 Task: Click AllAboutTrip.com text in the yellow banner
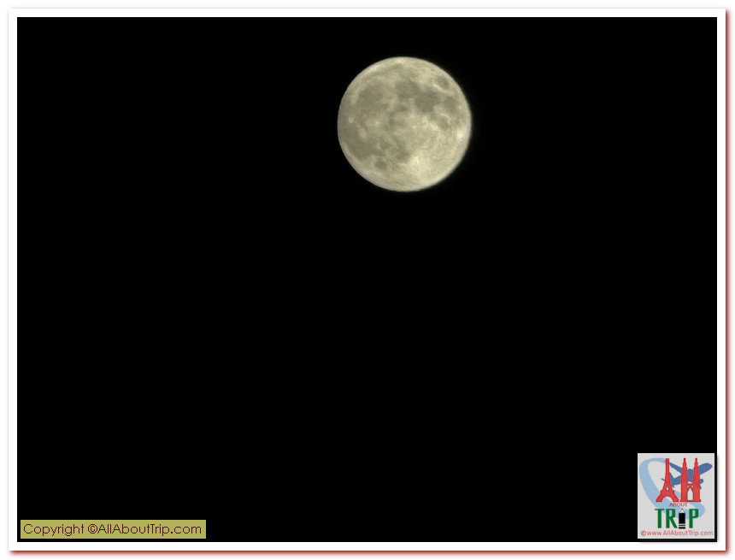tap(150, 529)
